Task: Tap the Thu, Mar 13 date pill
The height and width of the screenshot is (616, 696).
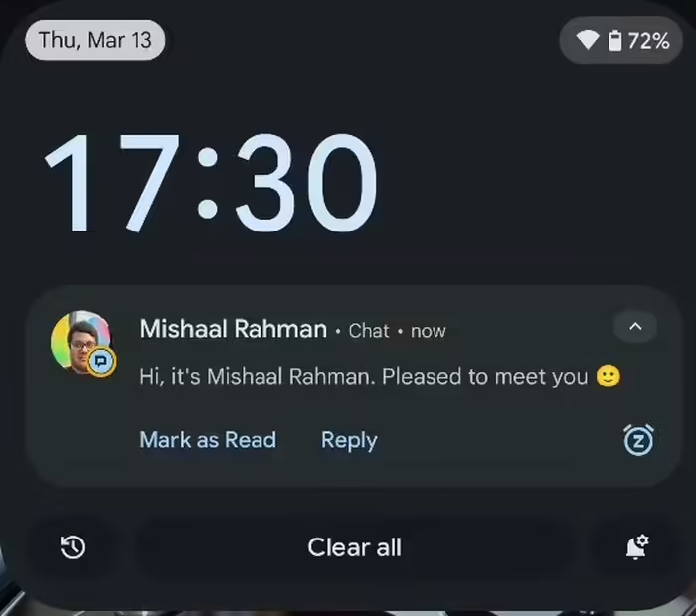Action: click(x=95, y=40)
